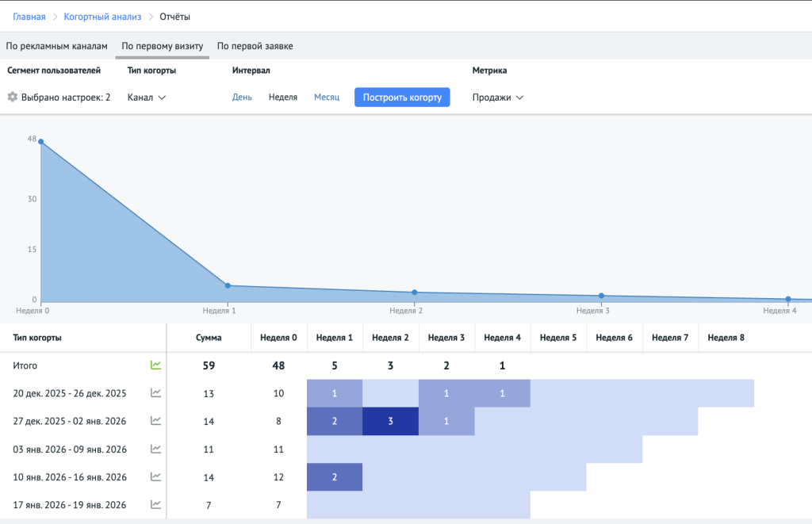Screen dimensions: 812x524
Task: Open the Продажи metric dropdown
Action: pyautogui.click(x=498, y=98)
